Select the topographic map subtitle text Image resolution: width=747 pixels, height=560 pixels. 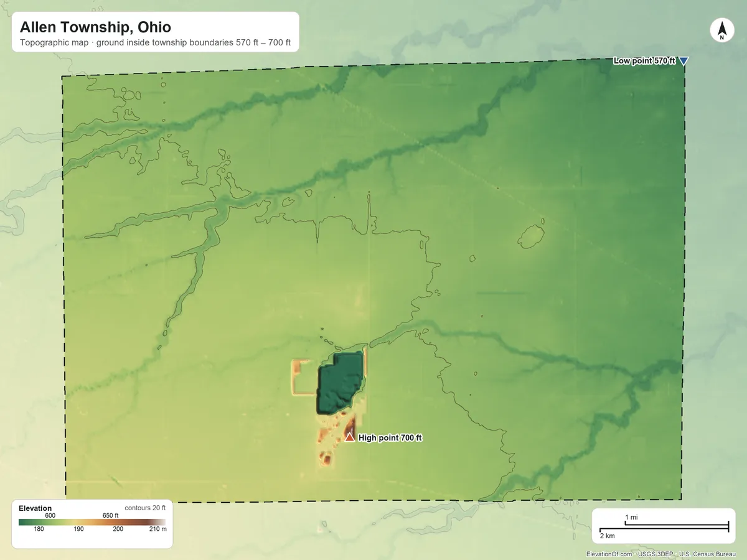(155, 44)
